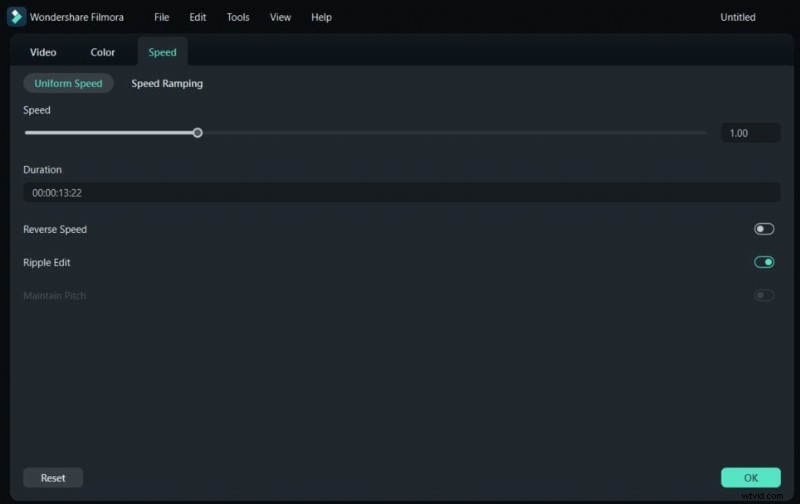Image resolution: width=800 pixels, height=504 pixels.
Task: Switch to the Video tab
Action: [x=43, y=52]
